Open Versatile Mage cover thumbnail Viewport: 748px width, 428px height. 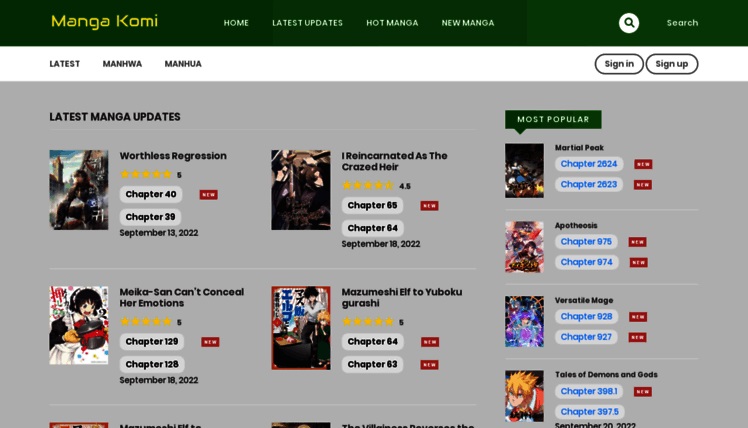pos(524,321)
